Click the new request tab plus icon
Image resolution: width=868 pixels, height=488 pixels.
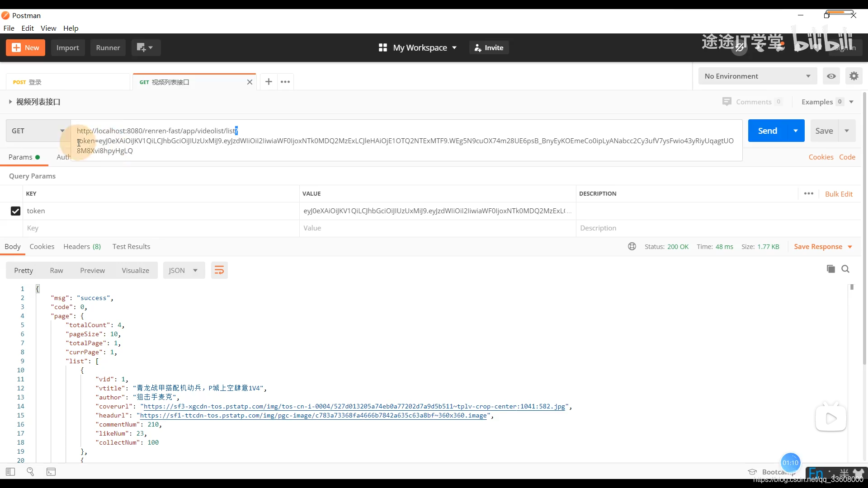tap(268, 82)
